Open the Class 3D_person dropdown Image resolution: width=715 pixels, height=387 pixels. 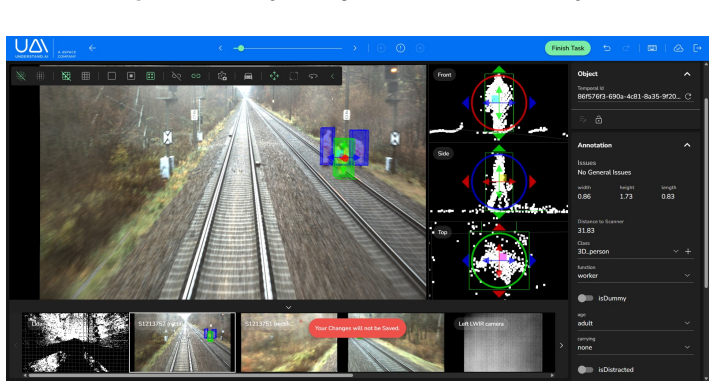[x=627, y=251]
